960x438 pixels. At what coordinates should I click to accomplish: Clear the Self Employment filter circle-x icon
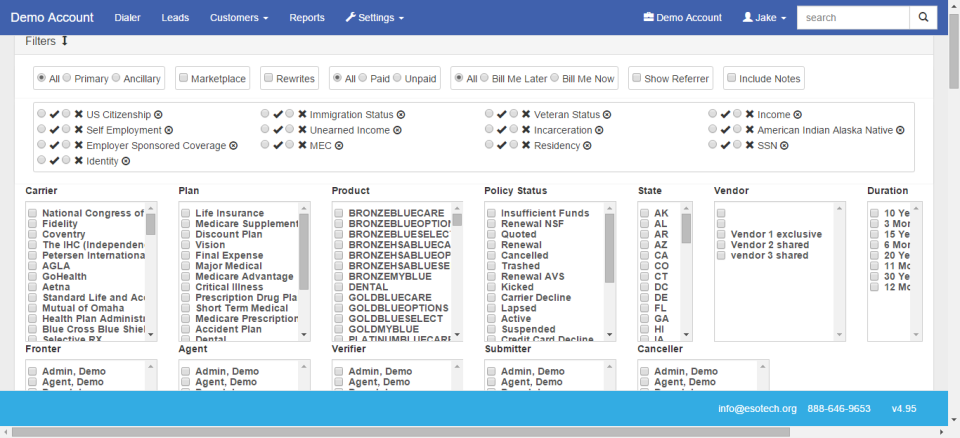pos(169,130)
